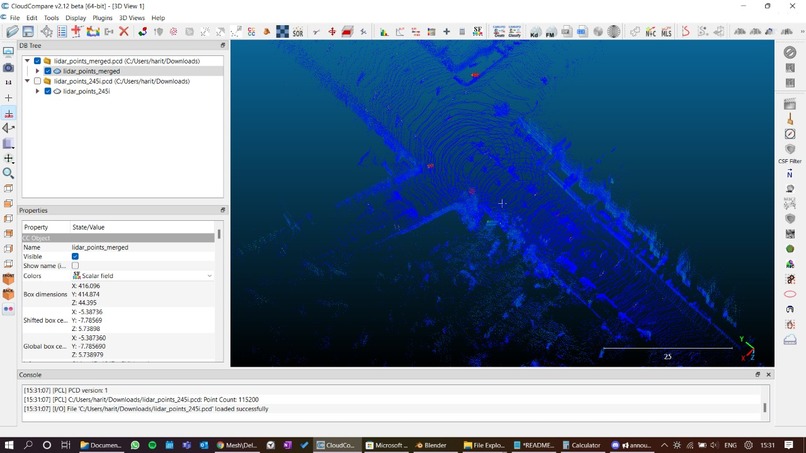Open Calculator from the taskbar
806x453 pixels.
click(x=581, y=445)
